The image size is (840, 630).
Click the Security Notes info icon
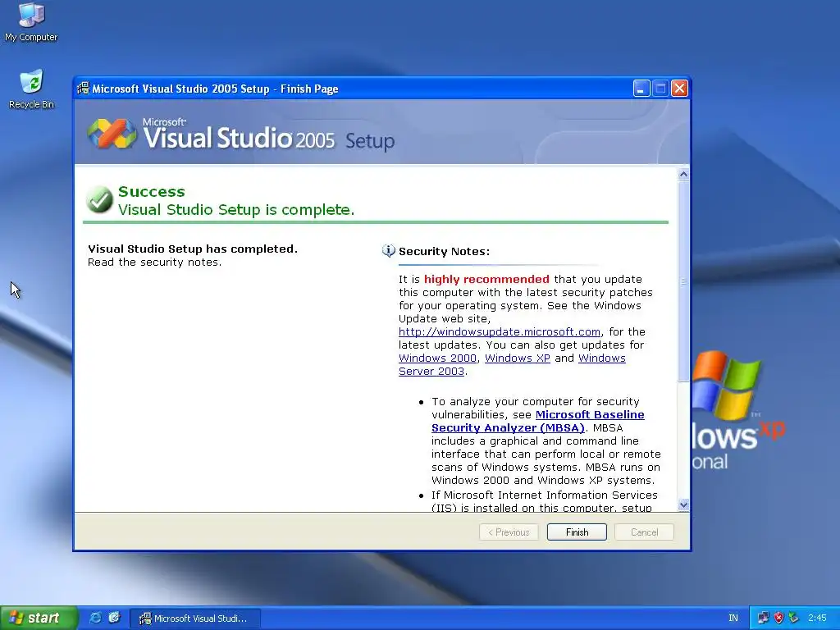coord(388,251)
